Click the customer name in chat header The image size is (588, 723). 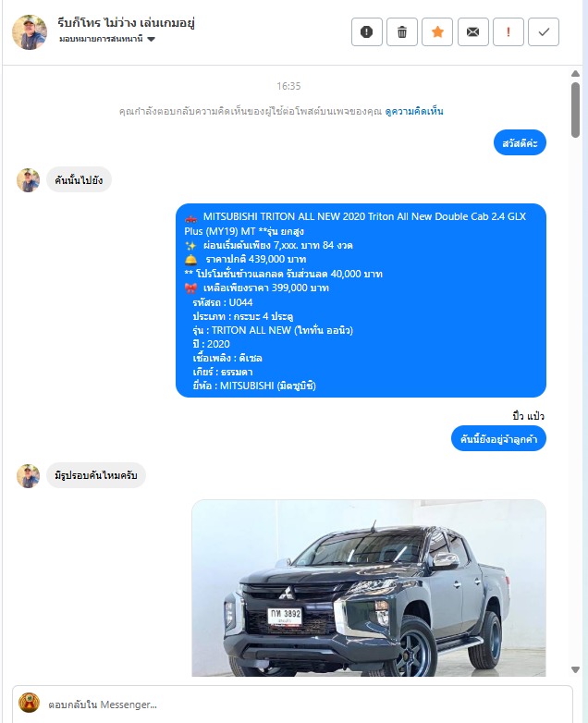click(x=126, y=22)
